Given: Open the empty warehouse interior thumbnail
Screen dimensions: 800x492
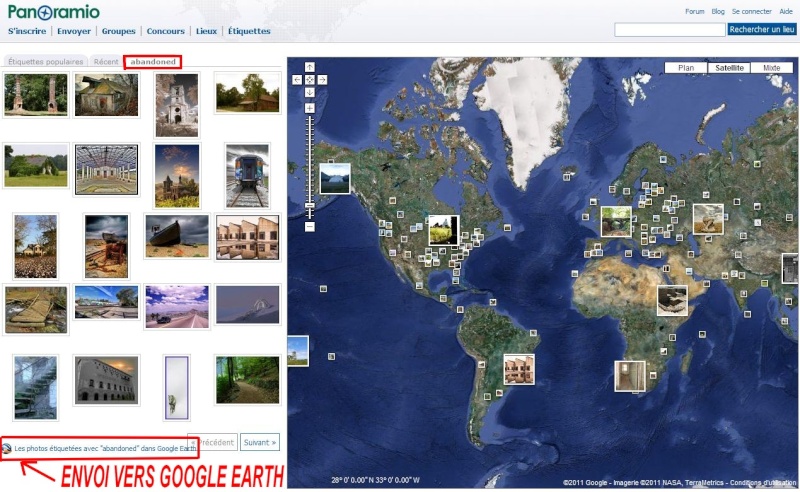Looking at the screenshot, I should click(x=106, y=169).
